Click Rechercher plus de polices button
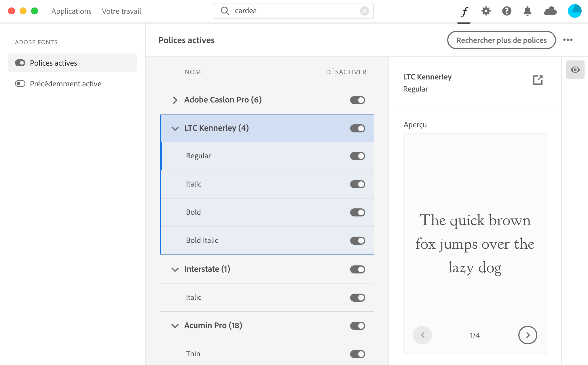This screenshot has height=365, width=588. 501,40
